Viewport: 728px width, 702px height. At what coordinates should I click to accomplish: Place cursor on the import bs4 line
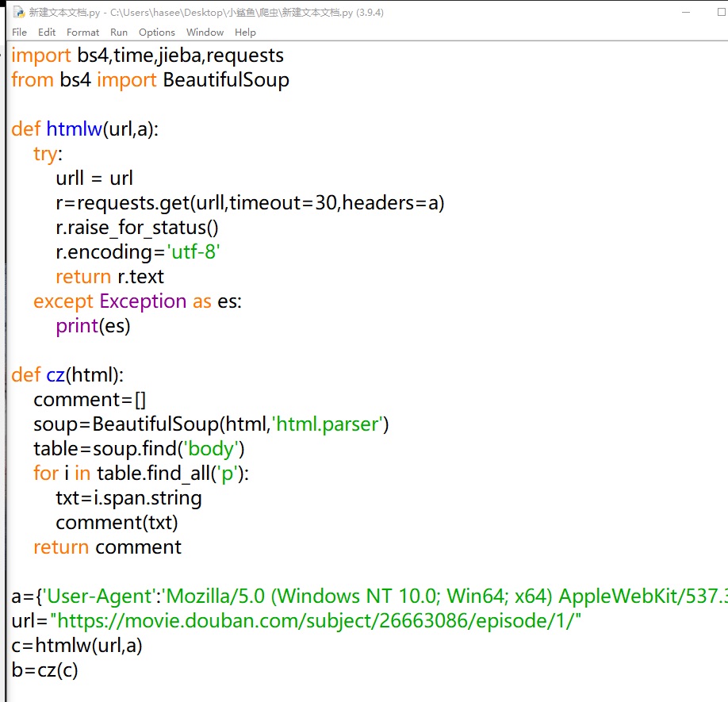coord(148,56)
